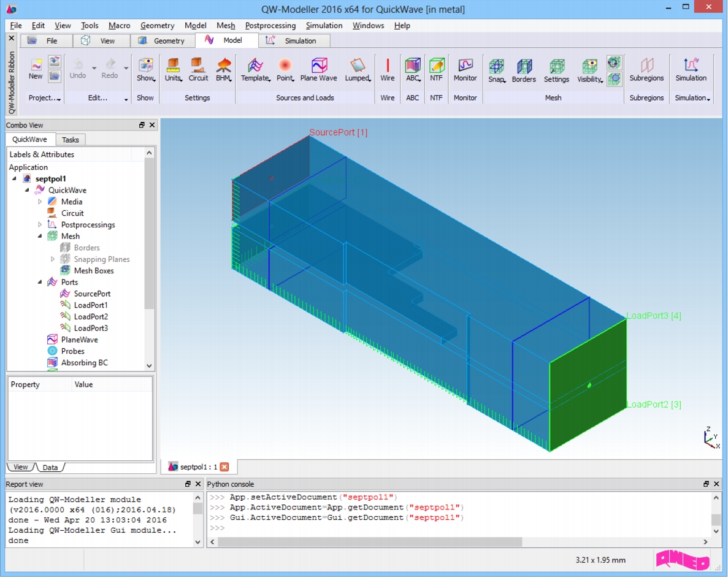The image size is (728, 578).
Task: Expand the Postprocessings tree node
Action: pyautogui.click(x=40, y=224)
